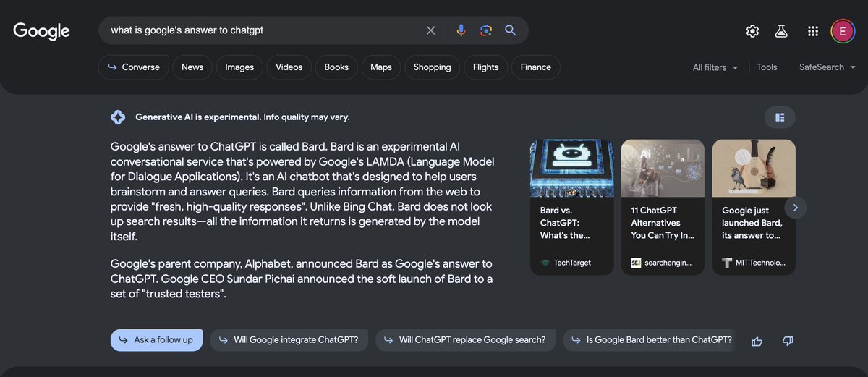868x377 pixels.
Task: Open the Finance tab
Action: tap(536, 67)
